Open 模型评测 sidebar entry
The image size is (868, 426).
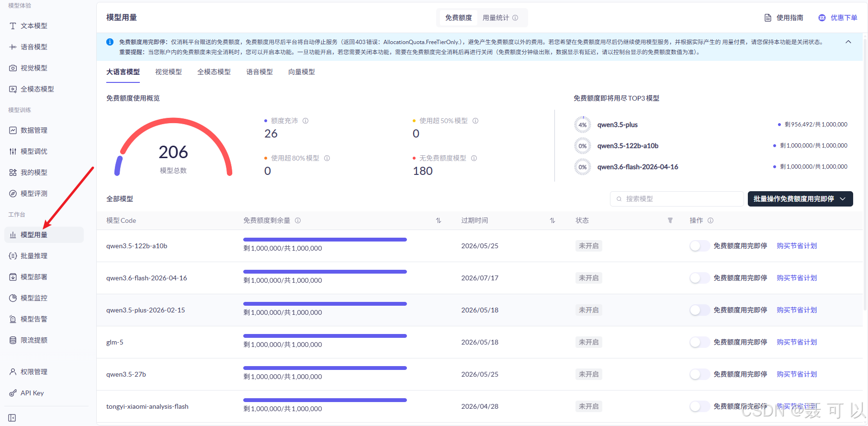(x=34, y=194)
